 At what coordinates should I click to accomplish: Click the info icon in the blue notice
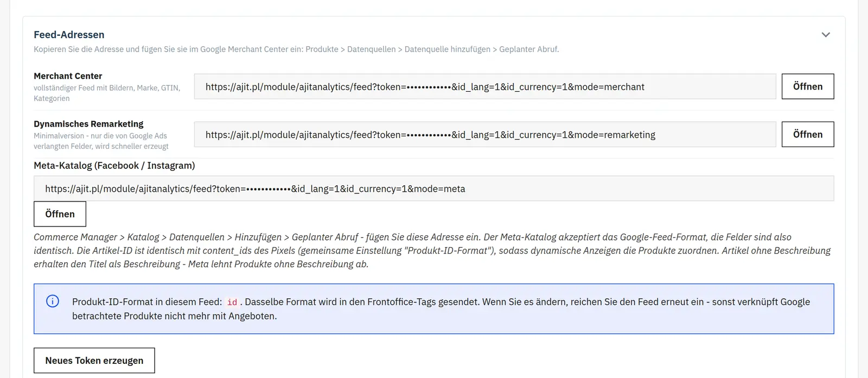[53, 301]
